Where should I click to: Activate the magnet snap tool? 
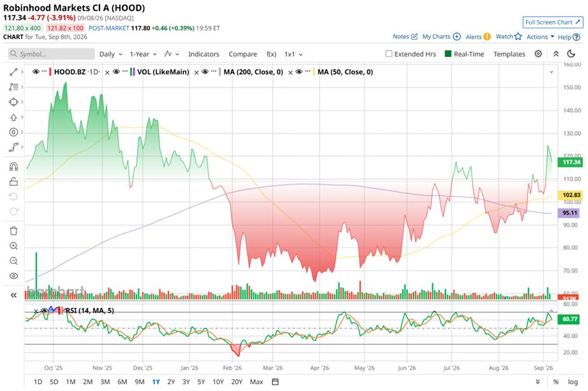14,166
